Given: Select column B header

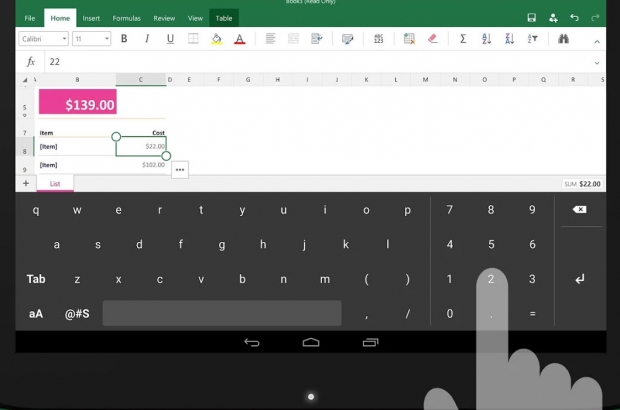Looking at the screenshot, I should click(x=77, y=79).
